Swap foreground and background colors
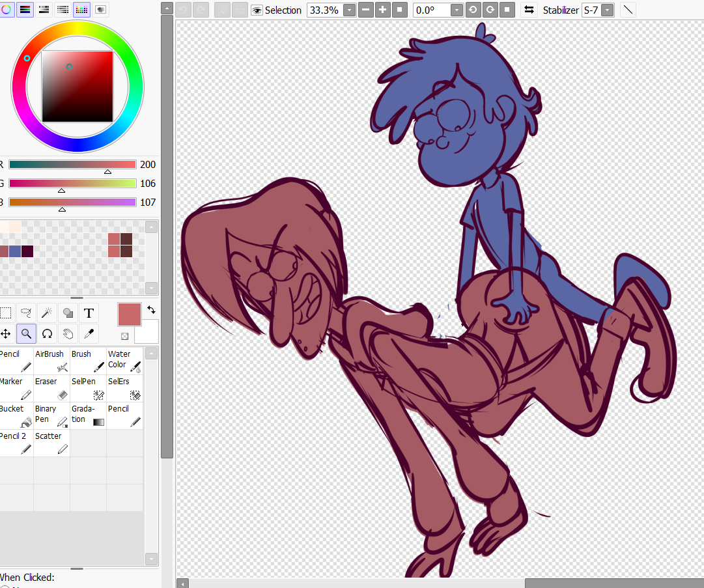 152,309
